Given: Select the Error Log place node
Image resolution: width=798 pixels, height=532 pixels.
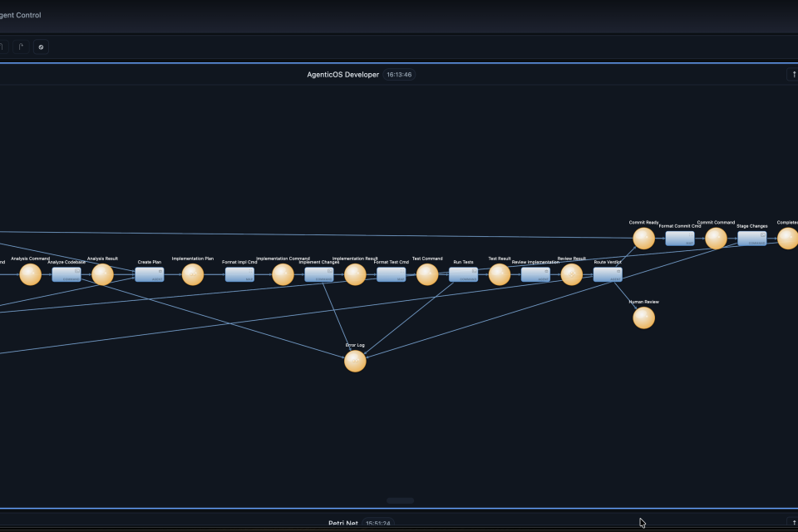Looking at the screenshot, I should (x=355, y=361).
